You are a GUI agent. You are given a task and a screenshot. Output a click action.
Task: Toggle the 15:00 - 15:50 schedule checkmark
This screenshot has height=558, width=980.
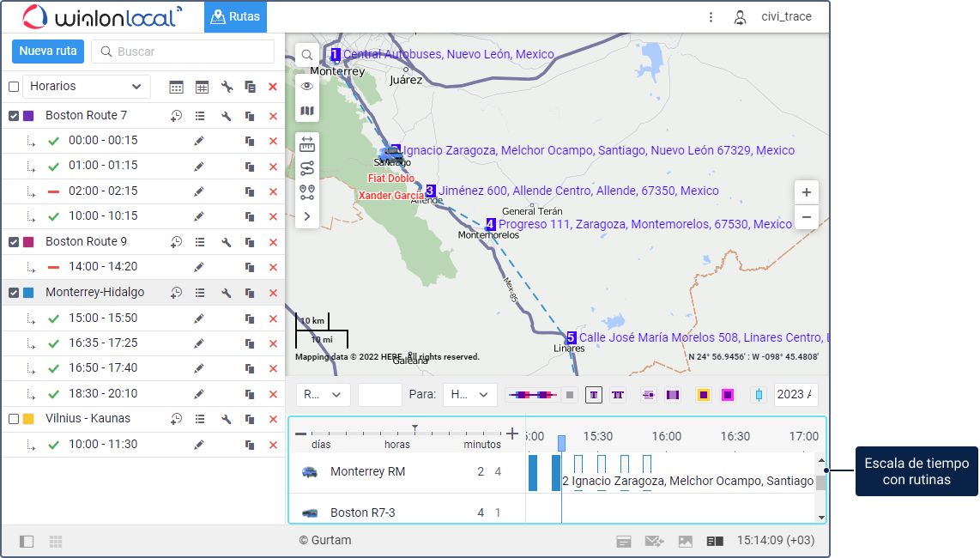(x=54, y=318)
